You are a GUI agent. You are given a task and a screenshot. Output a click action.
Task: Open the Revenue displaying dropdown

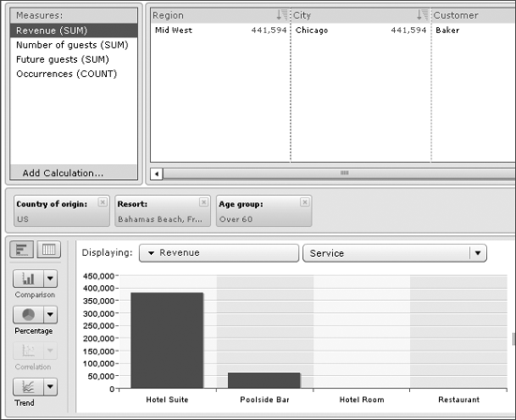[219, 253]
